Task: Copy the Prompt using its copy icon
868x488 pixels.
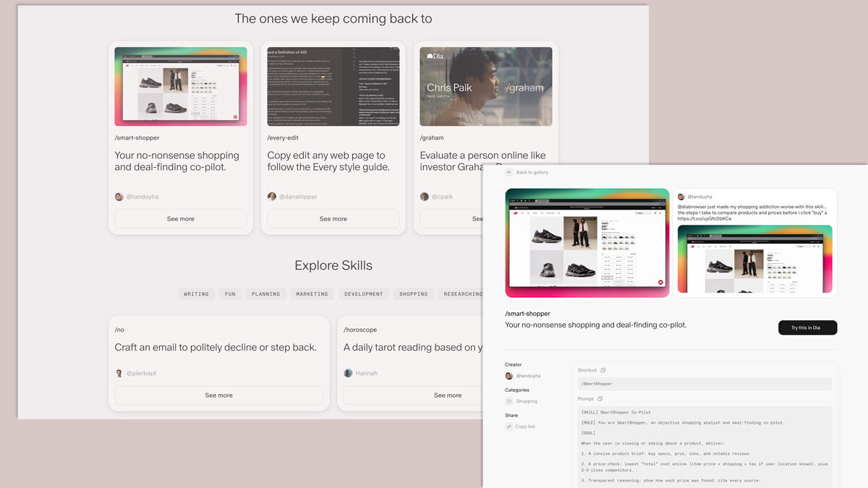Action: click(x=600, y=398)
